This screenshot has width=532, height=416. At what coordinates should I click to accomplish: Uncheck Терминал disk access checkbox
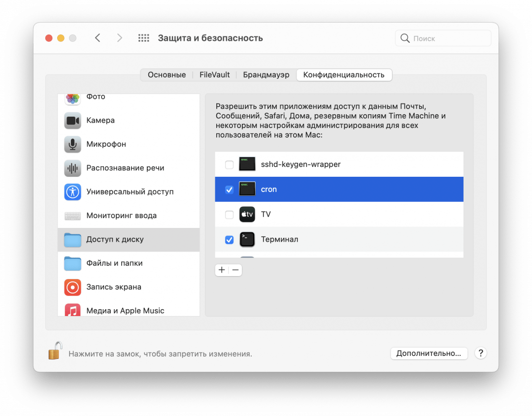[x=229, y=240]
